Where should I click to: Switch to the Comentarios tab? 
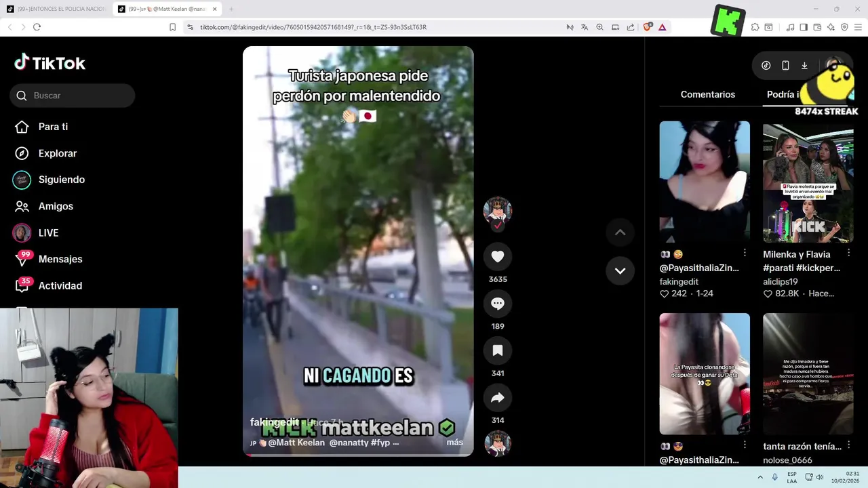point(708,94)
